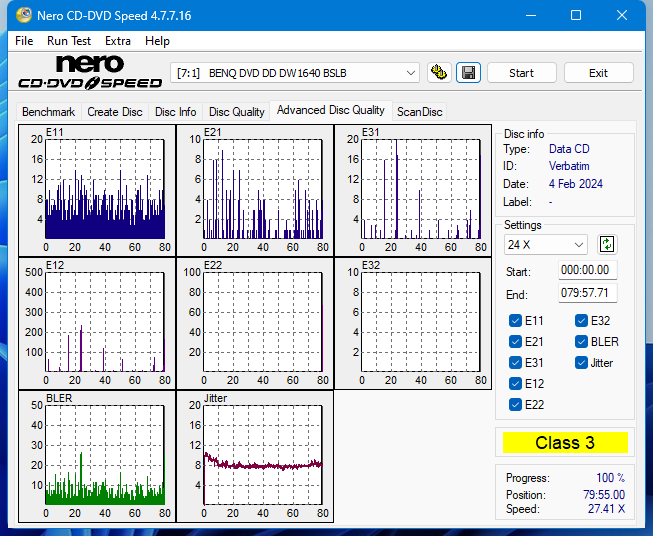Click the E12 error graph
Screen dimensions: 653x536
97,323
